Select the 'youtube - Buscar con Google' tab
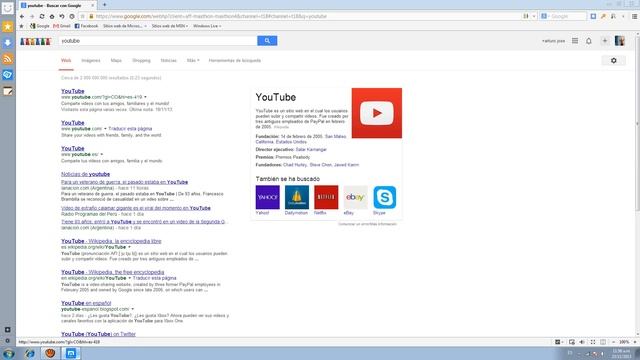The image size is (640, 360). pos(58,5)
